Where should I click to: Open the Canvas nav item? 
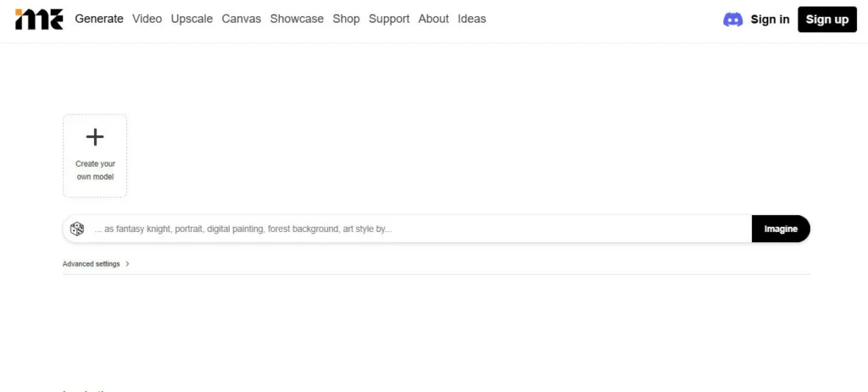pos(242,19)
